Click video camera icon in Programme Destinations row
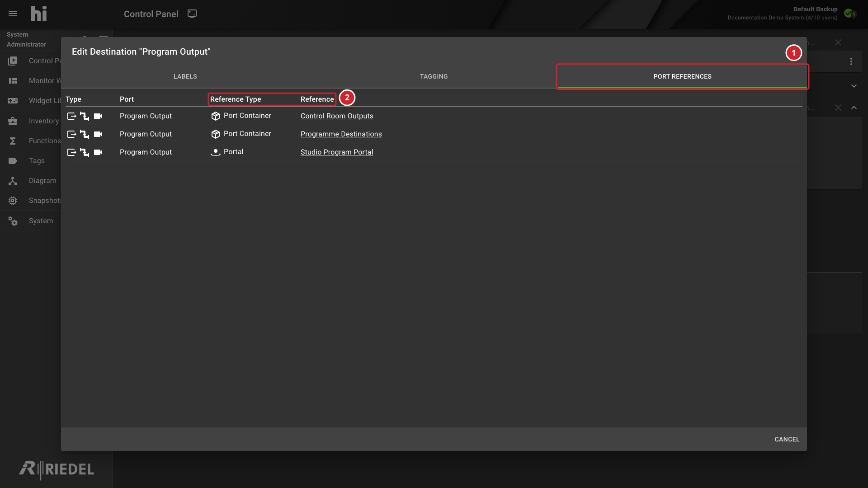The height and width of the screenshot is (488, 868). pos(98,134)
